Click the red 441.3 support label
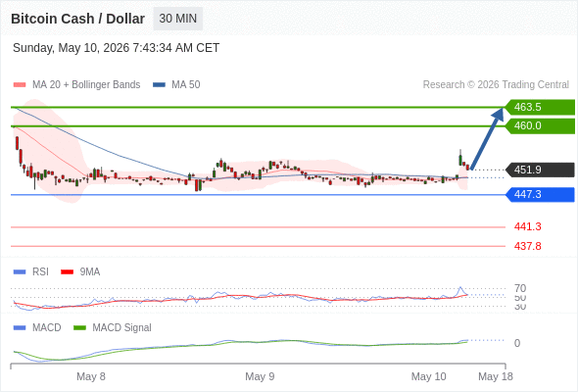The image size is (578, 392). [x=527, y=226]
